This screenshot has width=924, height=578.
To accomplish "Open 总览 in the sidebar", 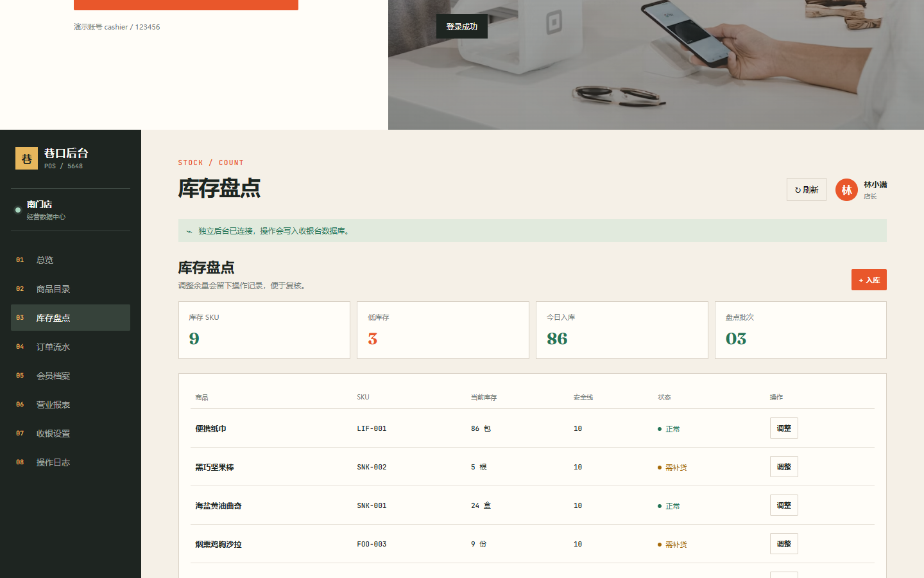I will tap(71, 260).
